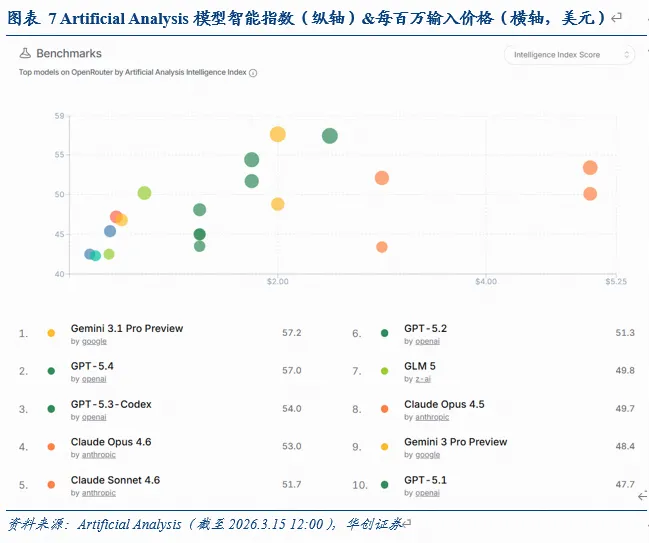649x543 pixels.
Task: Click the $4.00 axis label
Action: [486, 282]
